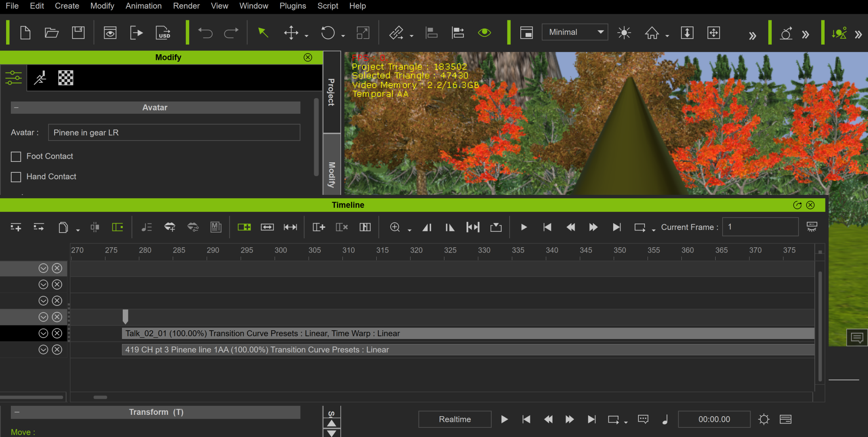Click the USD export icon
The image size is (868, 437).
[x=163, y=33]
